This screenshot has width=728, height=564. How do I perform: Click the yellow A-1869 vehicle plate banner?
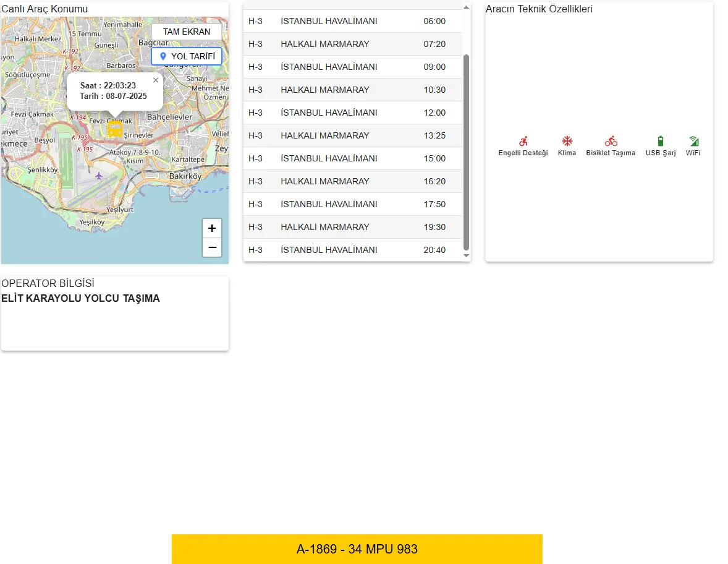point(357,549)
